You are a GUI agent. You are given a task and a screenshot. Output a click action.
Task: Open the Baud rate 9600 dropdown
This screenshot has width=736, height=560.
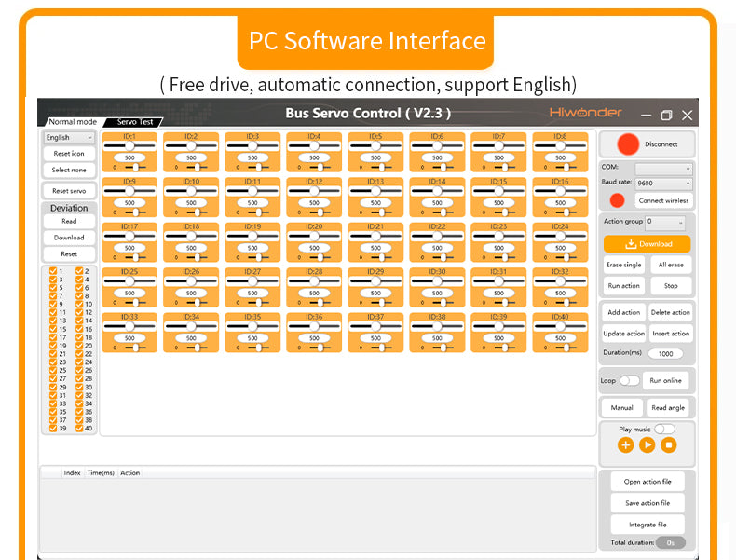(662, 184)
